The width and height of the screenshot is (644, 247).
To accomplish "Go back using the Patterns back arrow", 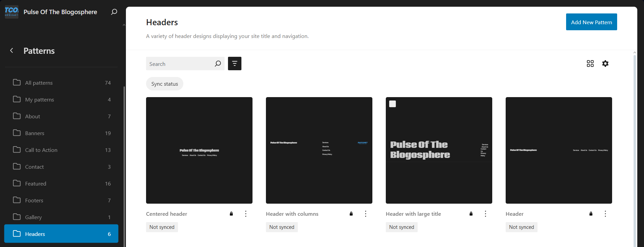I will pos(12,50).
